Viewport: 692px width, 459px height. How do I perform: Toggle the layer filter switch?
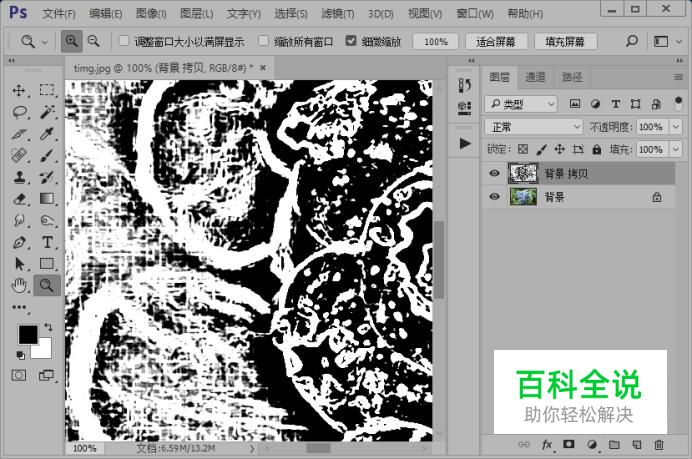(x=678, y=104)
